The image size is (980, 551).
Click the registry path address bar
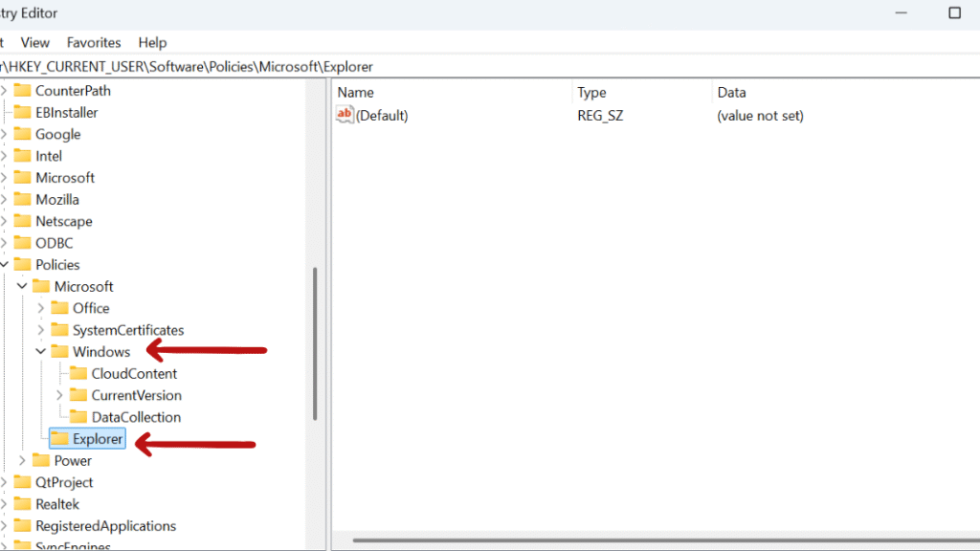click(490, 67)
